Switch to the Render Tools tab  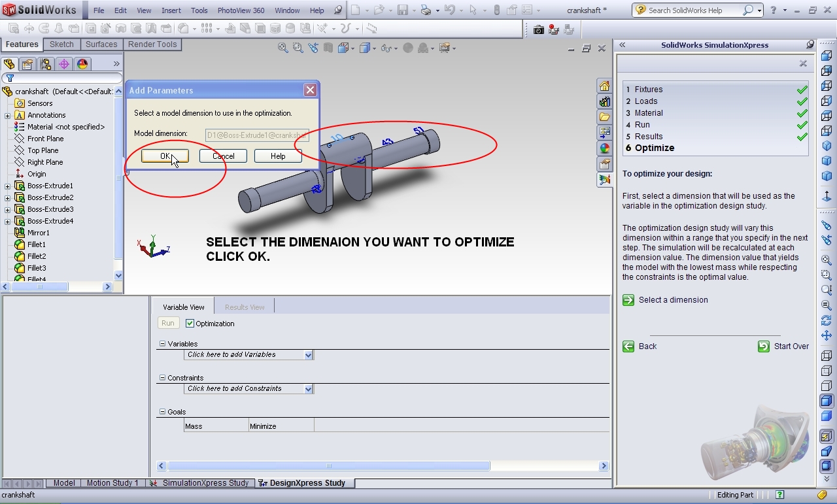click(x=152, y=44)
